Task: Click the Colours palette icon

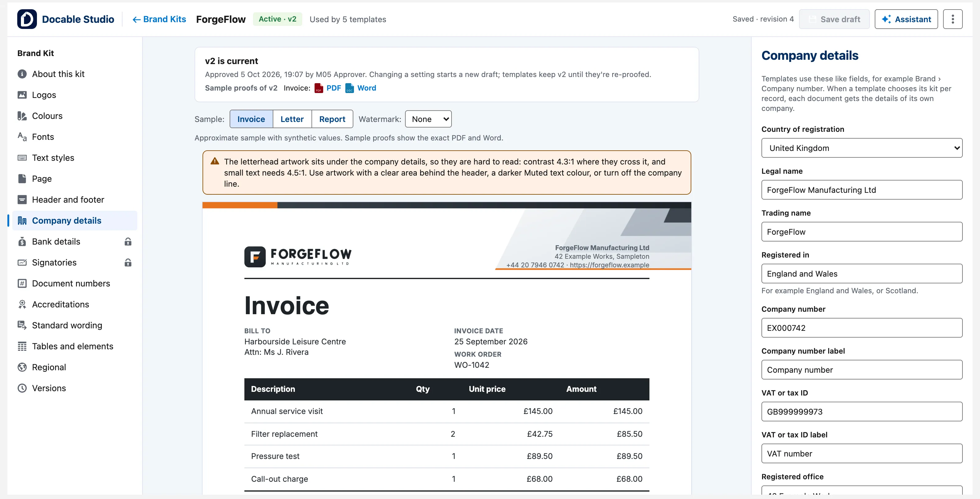Action: (x=22, y=116)
